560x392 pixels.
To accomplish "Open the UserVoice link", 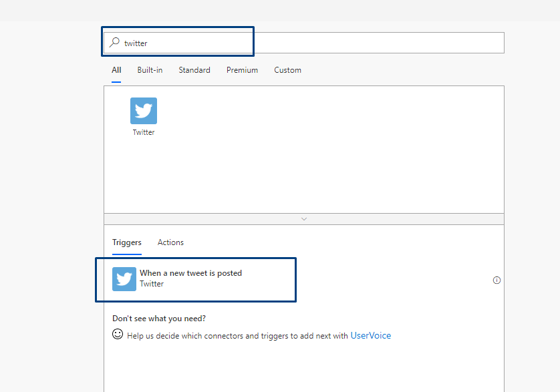I will (x=371, y=336).
